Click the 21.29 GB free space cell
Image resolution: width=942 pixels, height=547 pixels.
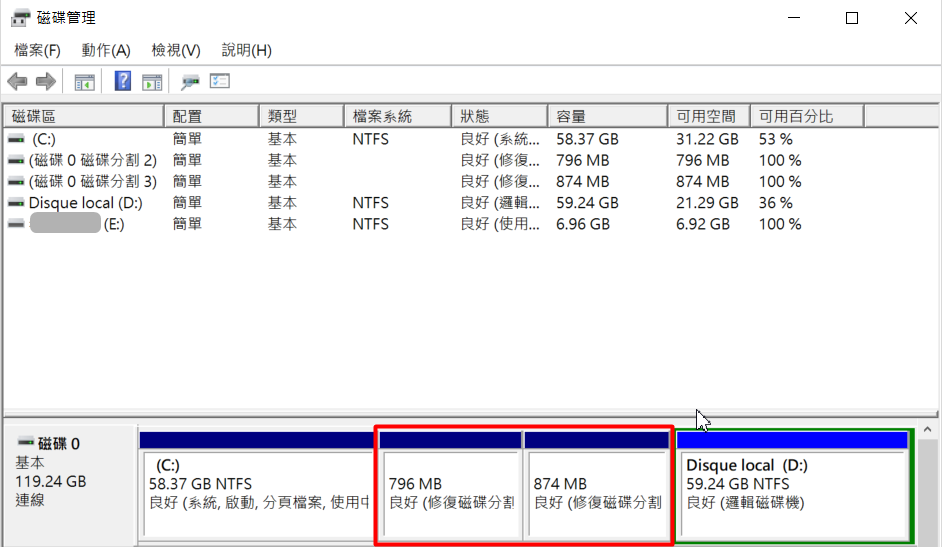tap(707, 203)
